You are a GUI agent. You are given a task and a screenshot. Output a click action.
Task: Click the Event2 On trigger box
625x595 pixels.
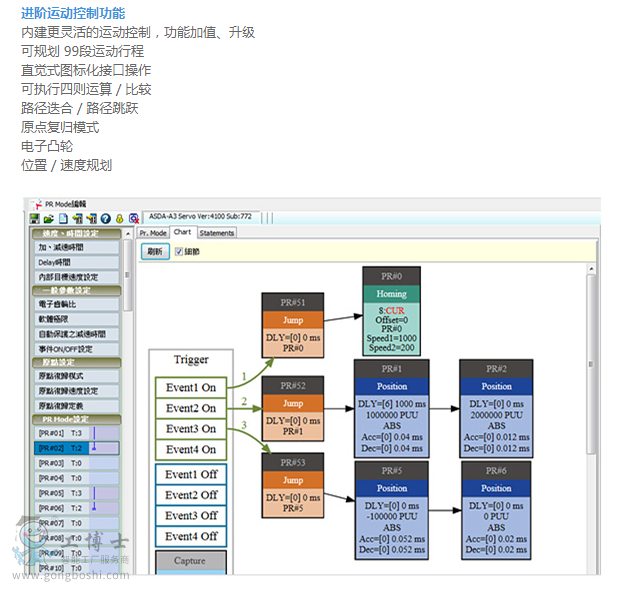(x=191, y=408)
